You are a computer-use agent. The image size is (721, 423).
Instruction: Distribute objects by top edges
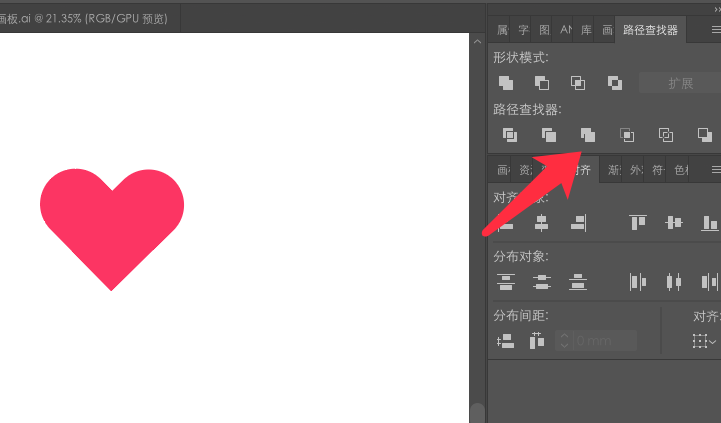[506, 282]
